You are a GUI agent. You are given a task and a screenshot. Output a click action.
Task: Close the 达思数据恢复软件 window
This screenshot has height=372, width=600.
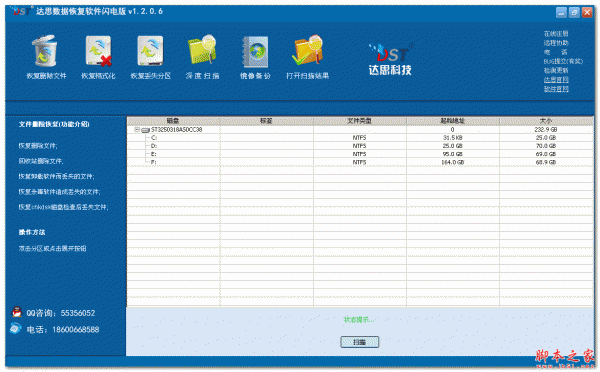click(x=587, y=12)
